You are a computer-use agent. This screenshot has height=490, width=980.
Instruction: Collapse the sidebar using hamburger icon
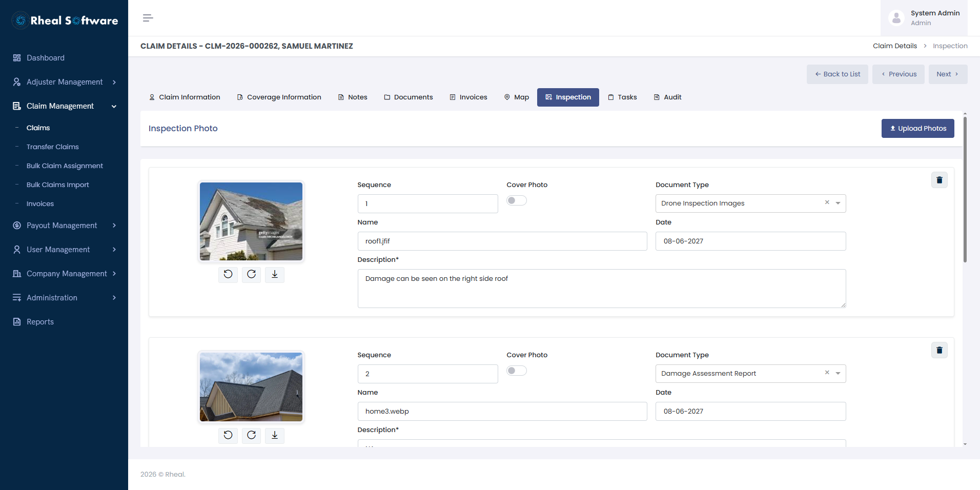pos(148,18)
